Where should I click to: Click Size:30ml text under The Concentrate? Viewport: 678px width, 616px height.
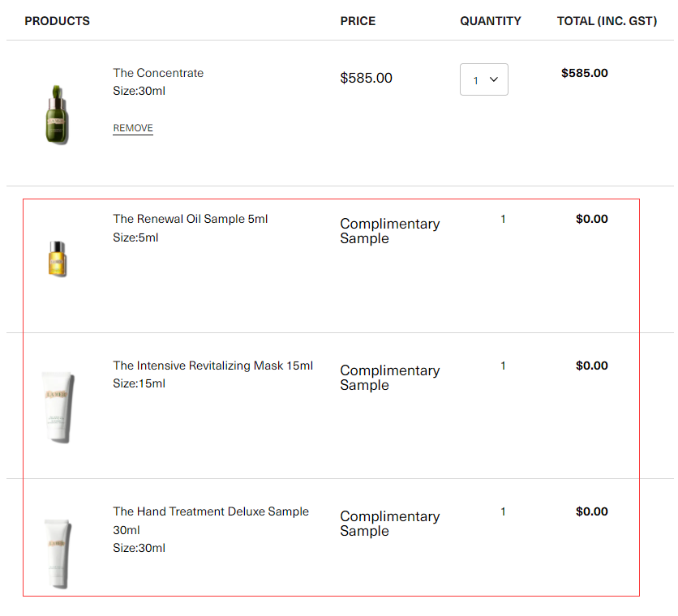point(139,92)
